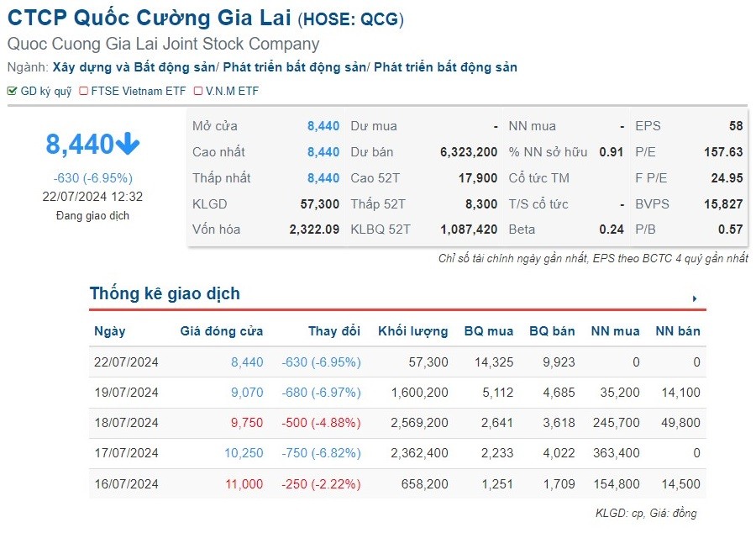Click the Ngày column header
The width and height of the screenshot is (756, 533).
click(110, 331)
